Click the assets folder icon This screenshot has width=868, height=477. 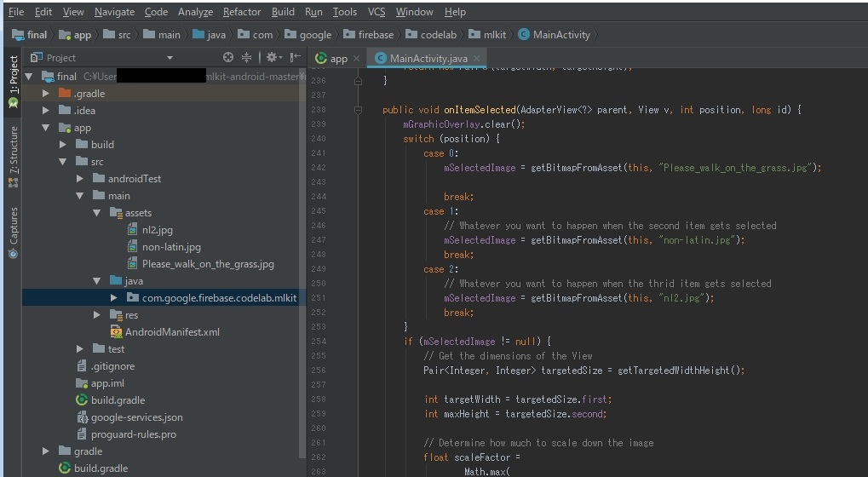click(116, 213)
